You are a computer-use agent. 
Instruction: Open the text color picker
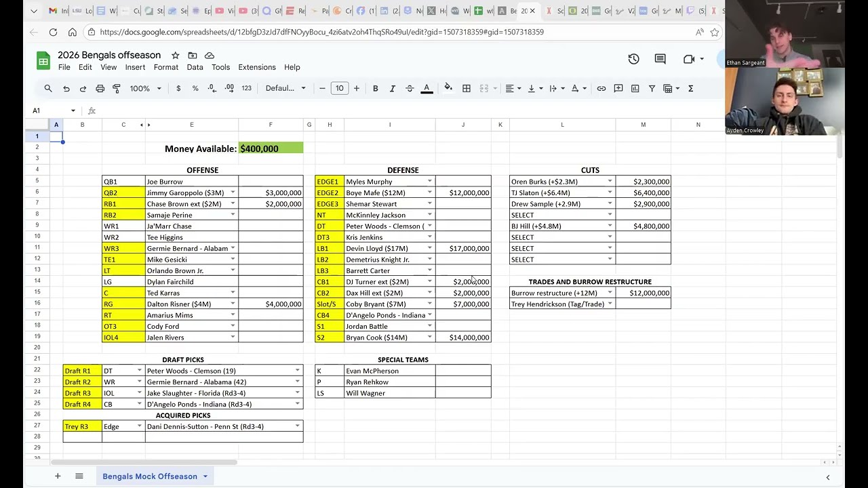click(x=427, y=88)
